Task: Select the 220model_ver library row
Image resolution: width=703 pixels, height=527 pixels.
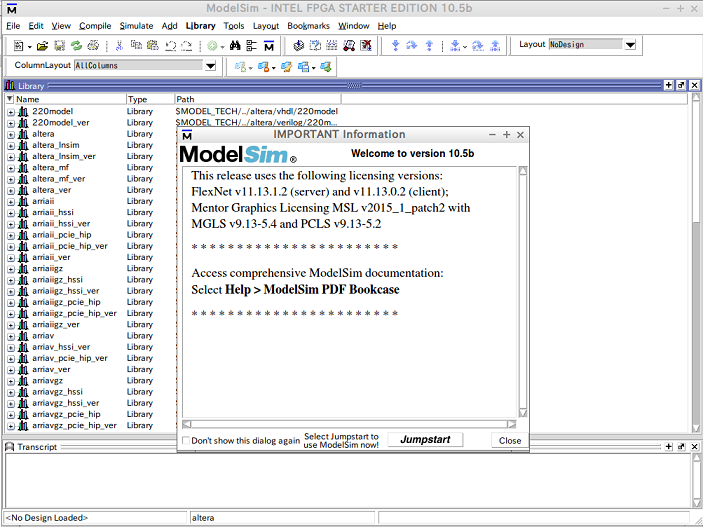Action: click(x=173, y=123)
